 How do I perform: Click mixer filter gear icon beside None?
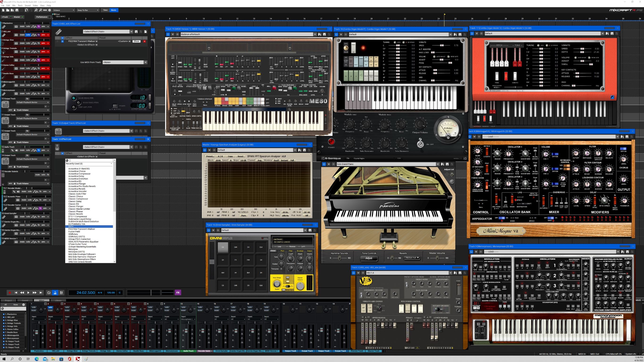24,305
